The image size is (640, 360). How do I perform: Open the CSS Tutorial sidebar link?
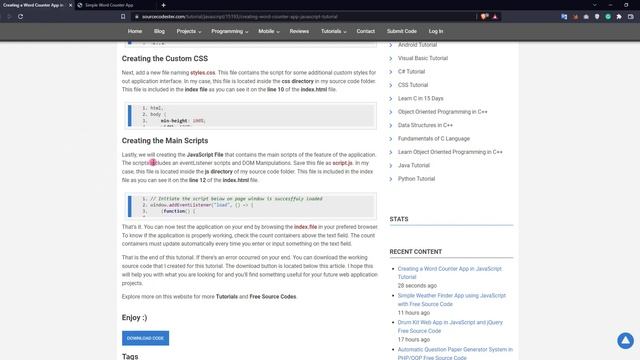tap(413, 85)
